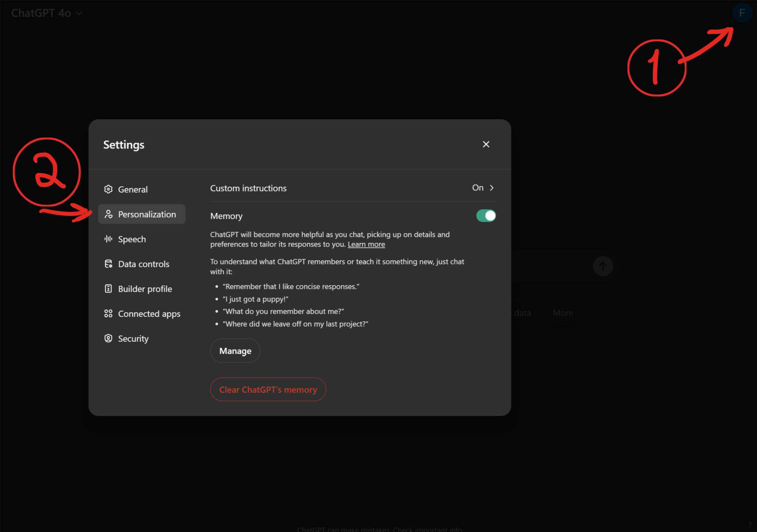
Task: Open the General tab
Action: [x=142, y=189]
